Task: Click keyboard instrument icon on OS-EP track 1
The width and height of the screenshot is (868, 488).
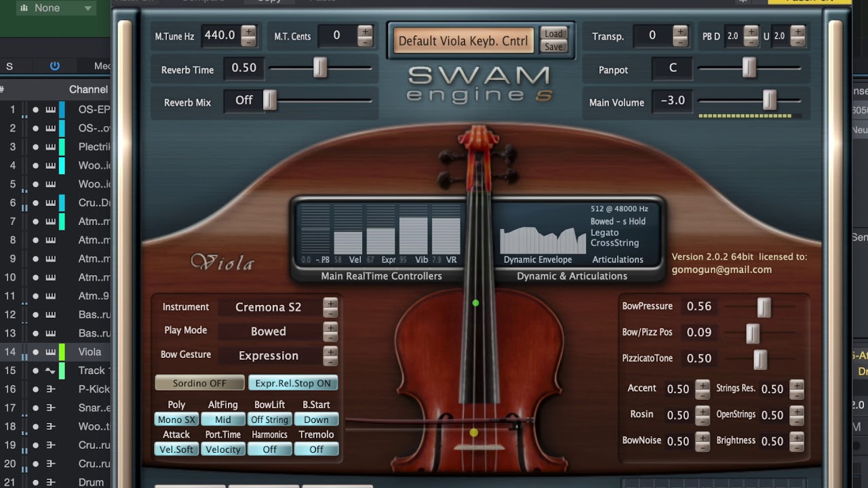Action: point(50,109)
